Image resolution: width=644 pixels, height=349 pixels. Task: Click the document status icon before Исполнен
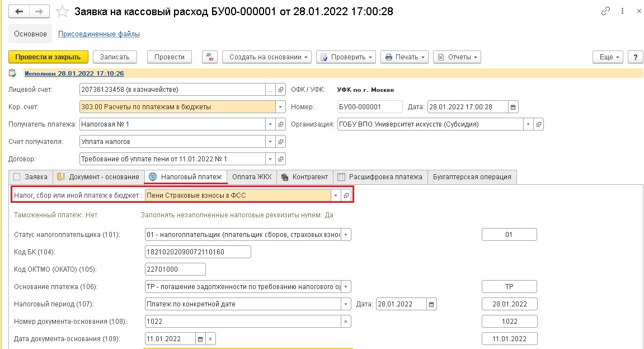pos(13,73)
